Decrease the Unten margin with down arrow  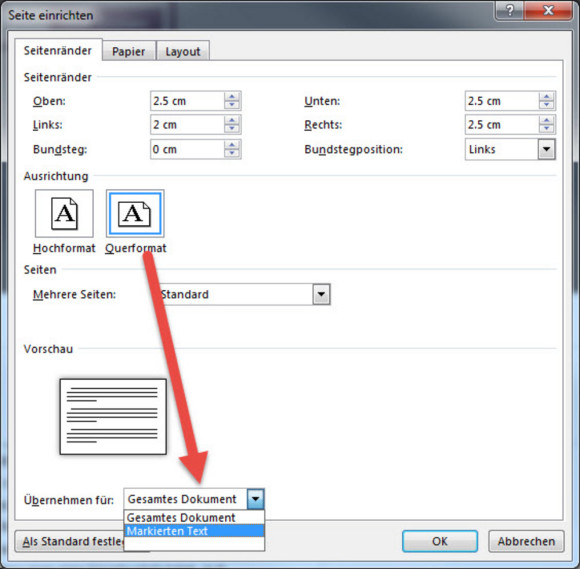(x=546, y=105)
